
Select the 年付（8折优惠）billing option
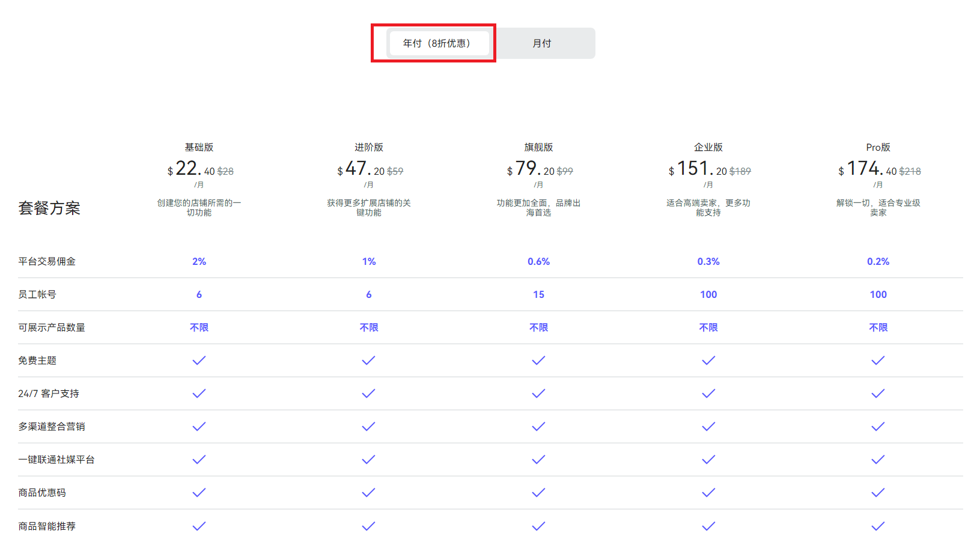tap(437, 43)
